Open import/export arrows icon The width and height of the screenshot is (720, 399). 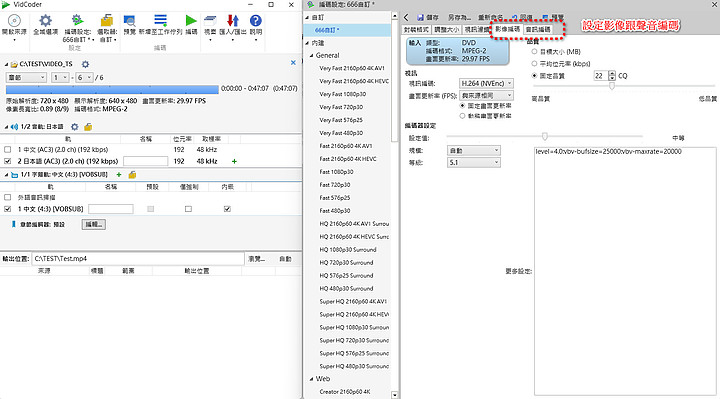(233, 21)
